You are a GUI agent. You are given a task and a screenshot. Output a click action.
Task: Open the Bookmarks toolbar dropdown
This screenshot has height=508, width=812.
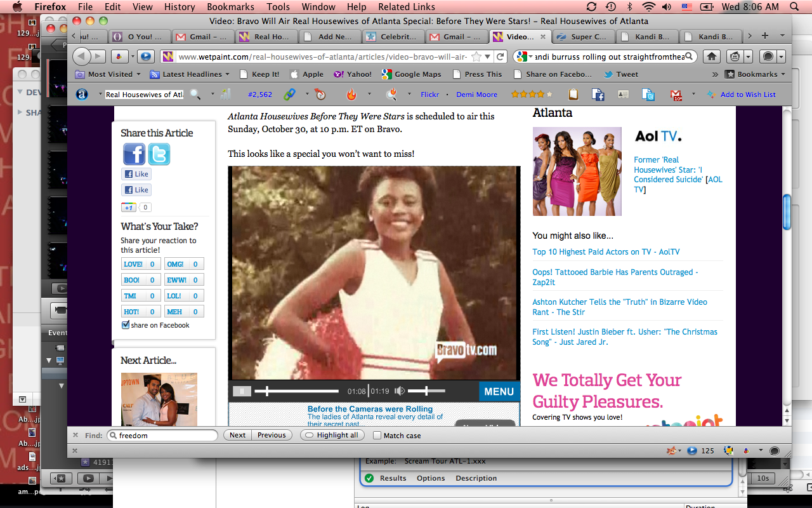755,74
